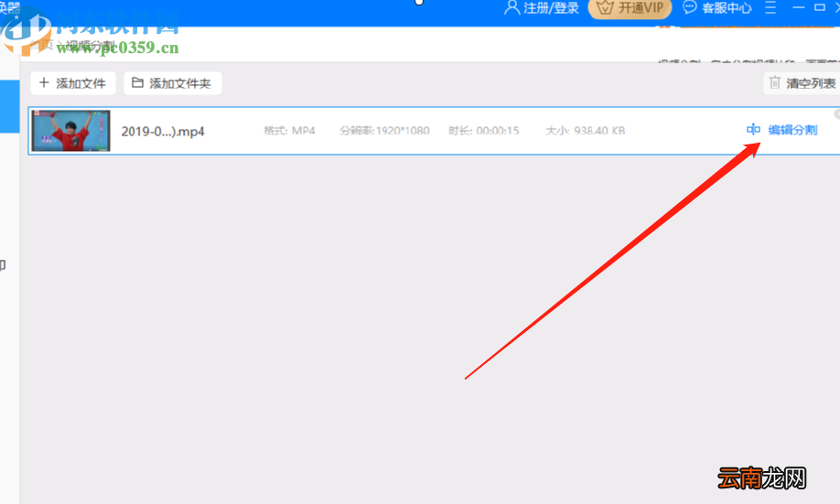Click the 时长: 00:00:15 text
This screenshot has height=504, width=840.
(484, 131)
